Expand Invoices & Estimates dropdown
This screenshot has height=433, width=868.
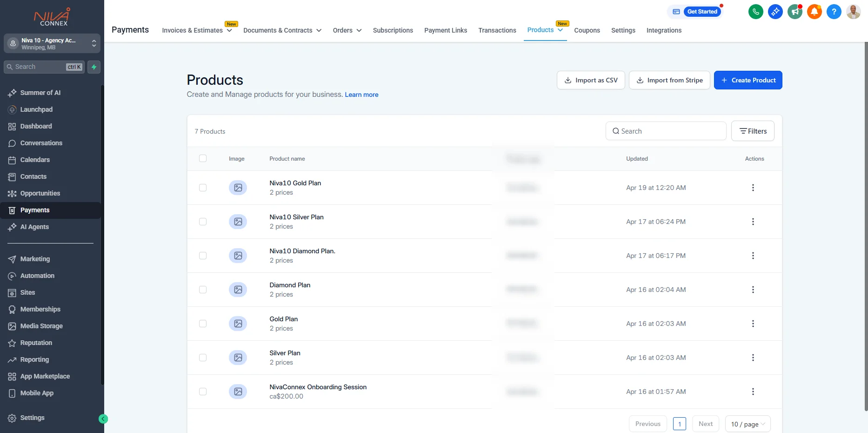[x=197, y=30]
